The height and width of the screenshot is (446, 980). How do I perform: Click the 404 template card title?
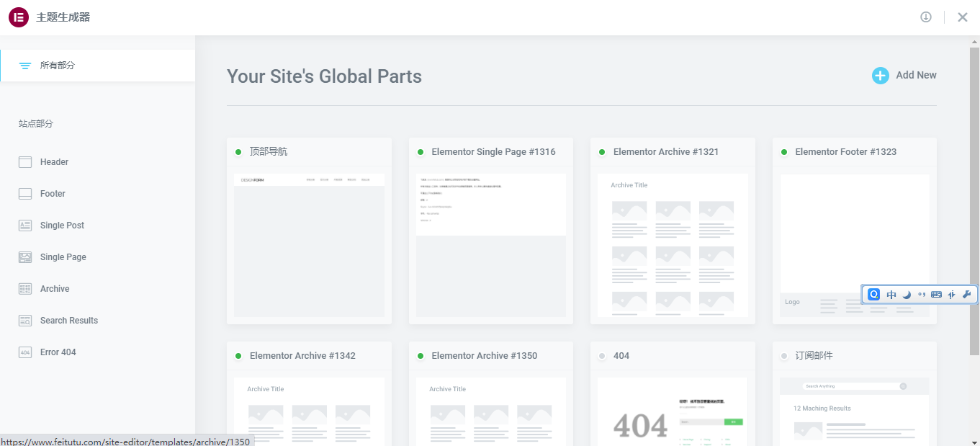621,356
